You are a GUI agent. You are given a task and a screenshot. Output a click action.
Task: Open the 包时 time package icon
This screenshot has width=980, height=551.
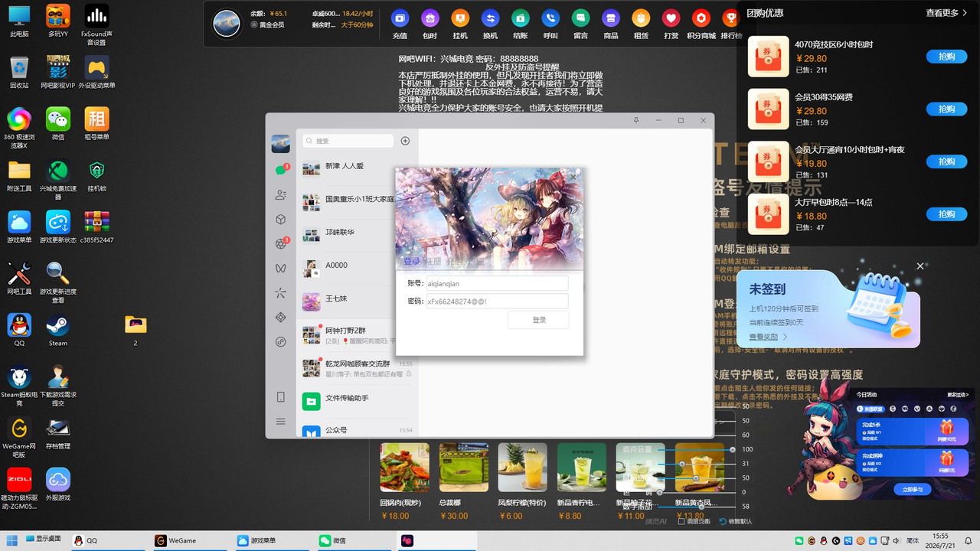(430, 18)
